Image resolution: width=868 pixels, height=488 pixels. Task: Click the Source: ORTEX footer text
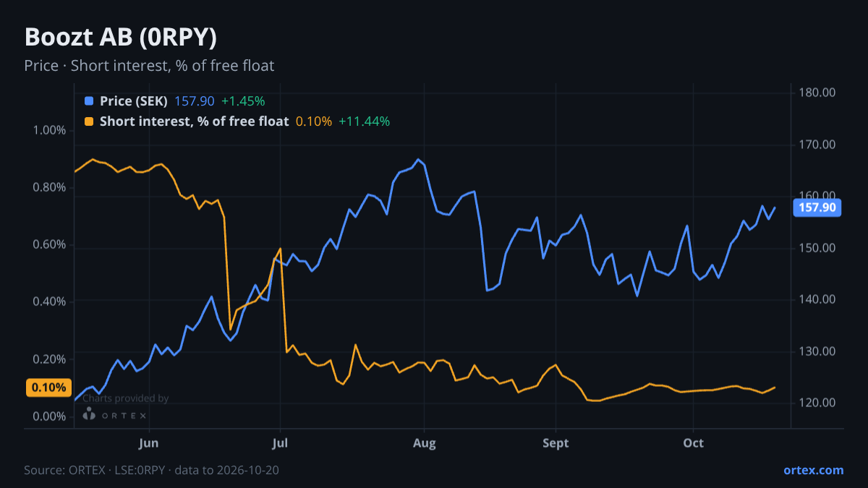click(x=151, y=470)
